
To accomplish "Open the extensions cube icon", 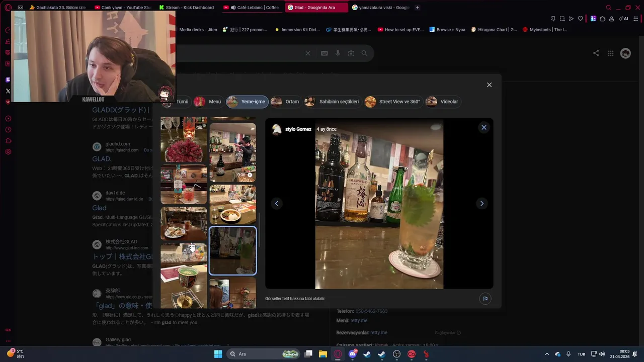I will pyautogui.click(x=602, y=19).
